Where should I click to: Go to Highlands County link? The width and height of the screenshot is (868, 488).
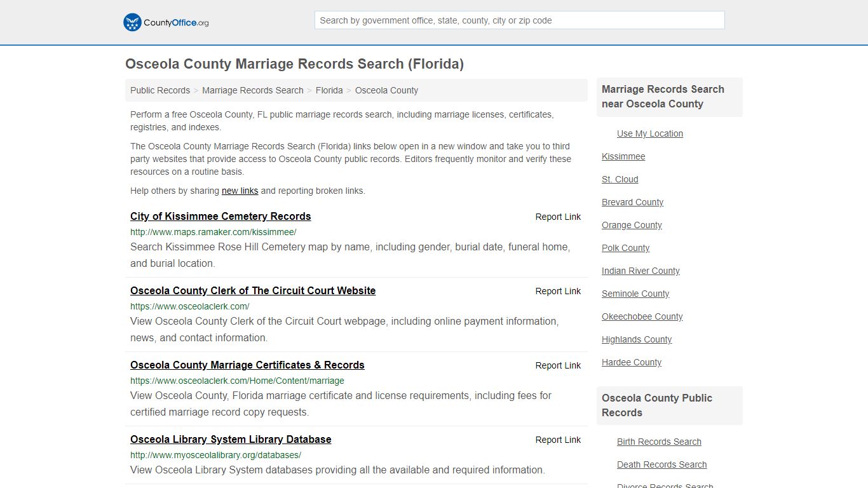[x=637, y=339]
